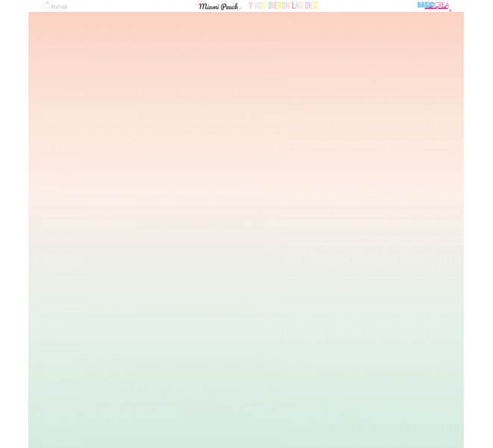The height and width of the screenshot is (448, 493).
Task: Click the "FEATHER" text in the left logo
Action: (59, 7)
